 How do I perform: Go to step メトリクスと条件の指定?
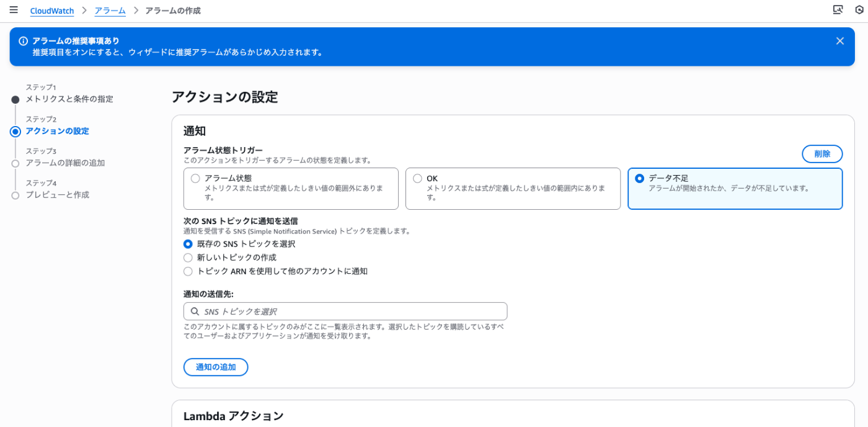[x=69, y=99]
